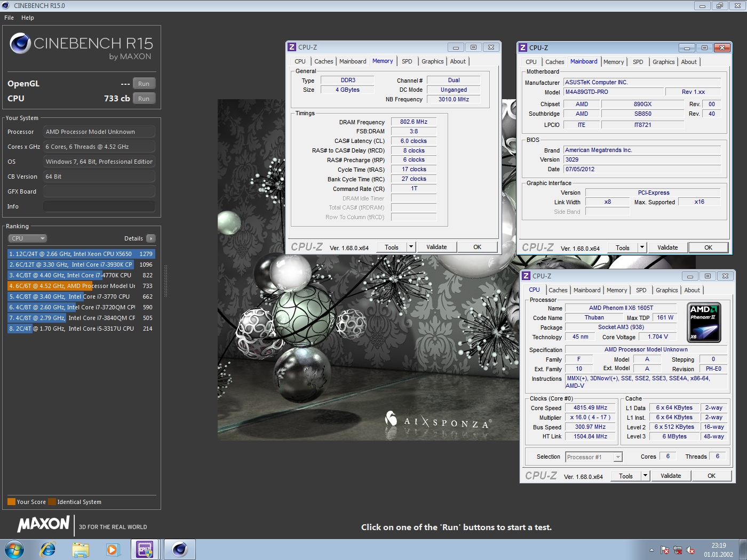This screenshot has width=747, height=560.
Task: Click the empty Info field
Action: click(x=99, y=206)
